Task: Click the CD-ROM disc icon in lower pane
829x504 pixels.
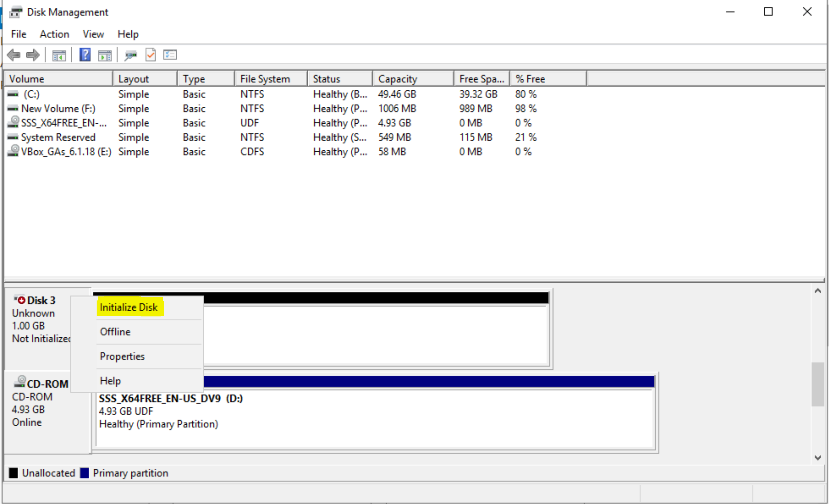Action: (x=20, y=382)
